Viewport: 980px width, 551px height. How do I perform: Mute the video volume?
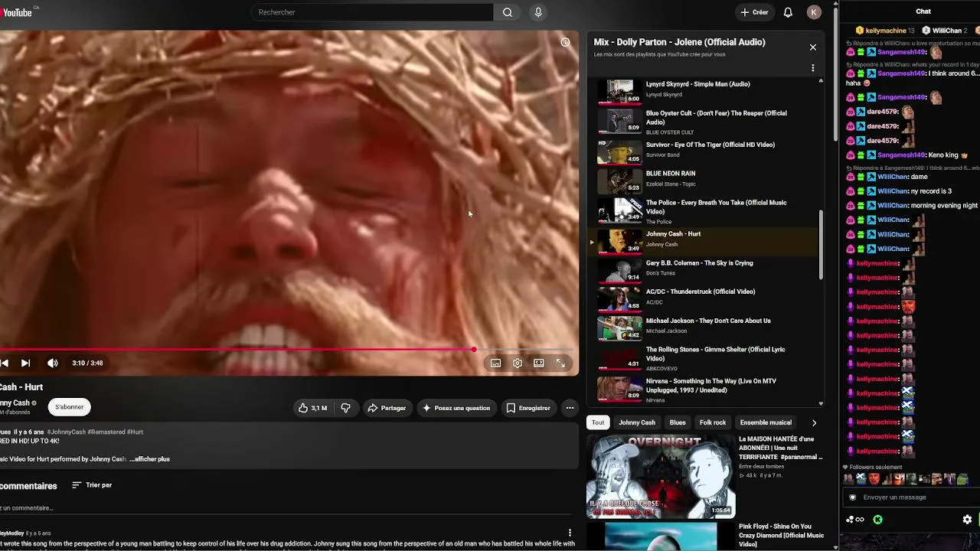pos(52,364)
